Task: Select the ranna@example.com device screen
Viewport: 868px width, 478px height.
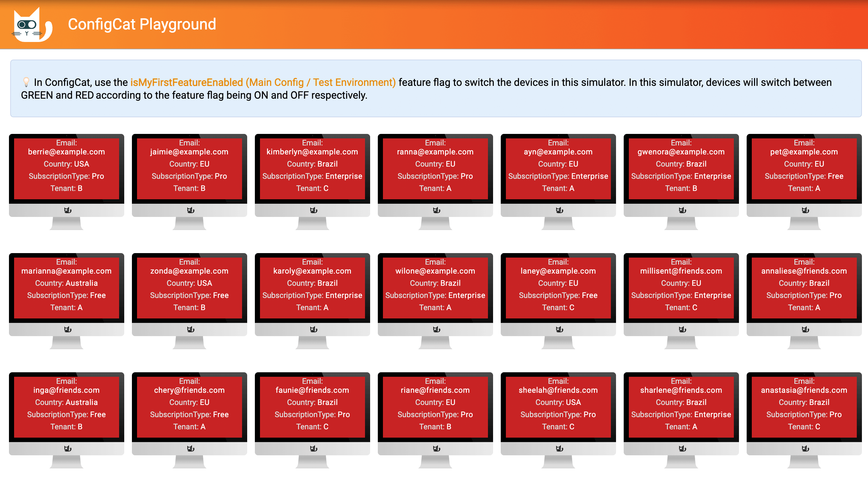Action: 435,169
